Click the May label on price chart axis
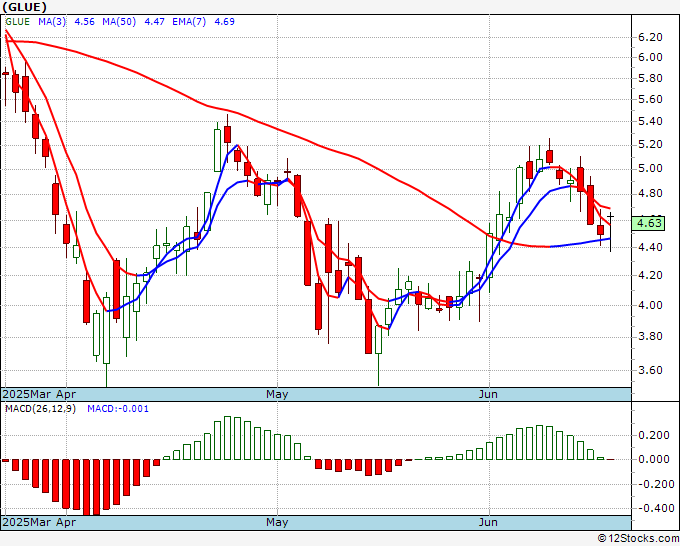The height and width of the screenshot is (546, 680). click(x=277, y=394)
